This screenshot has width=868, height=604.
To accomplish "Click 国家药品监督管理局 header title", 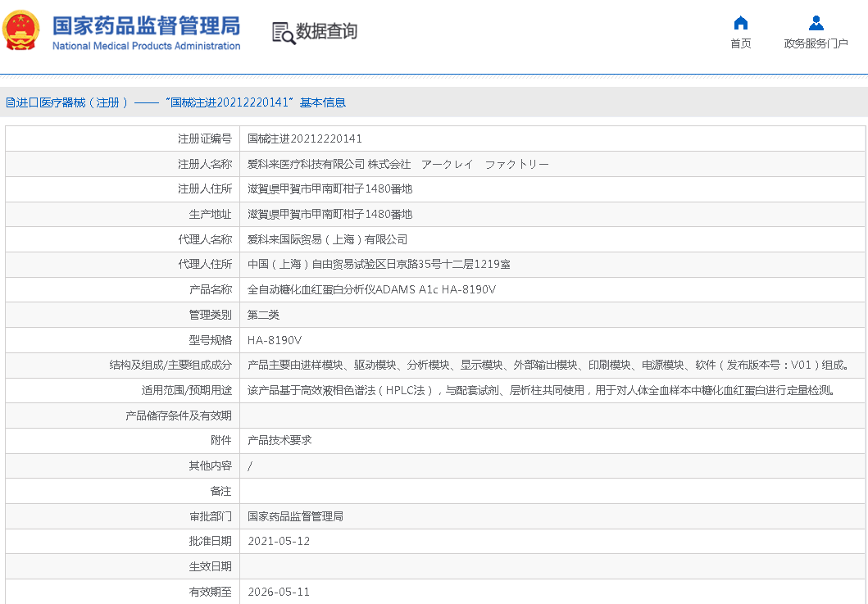I will pos(146,26).
